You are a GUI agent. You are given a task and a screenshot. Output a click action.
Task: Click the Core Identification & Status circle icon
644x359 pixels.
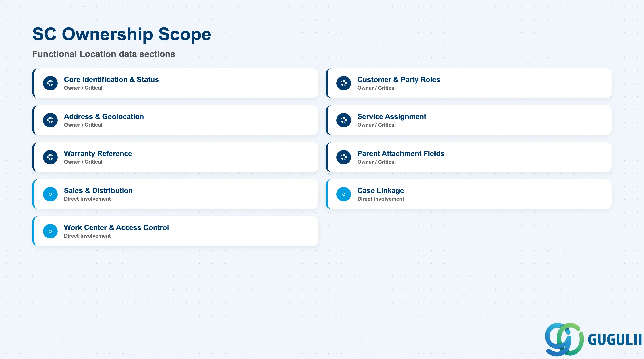[50, 83]
